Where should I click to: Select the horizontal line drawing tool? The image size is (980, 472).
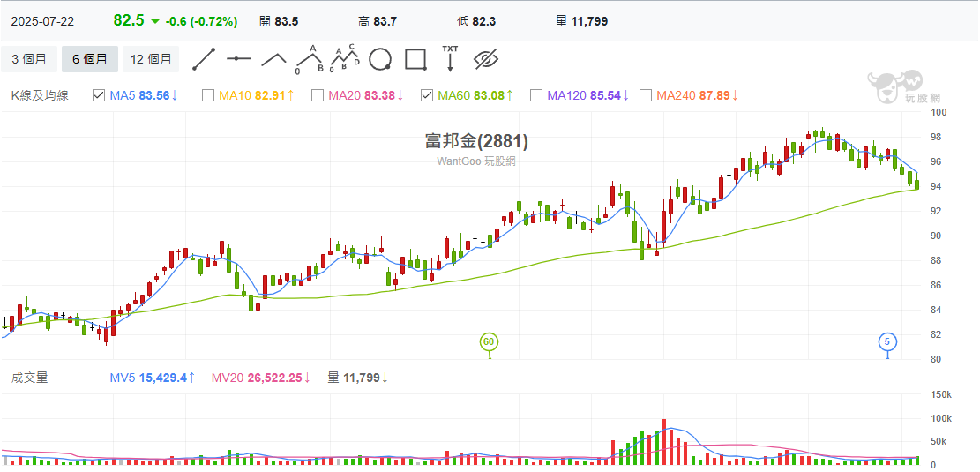click(238, 59)
